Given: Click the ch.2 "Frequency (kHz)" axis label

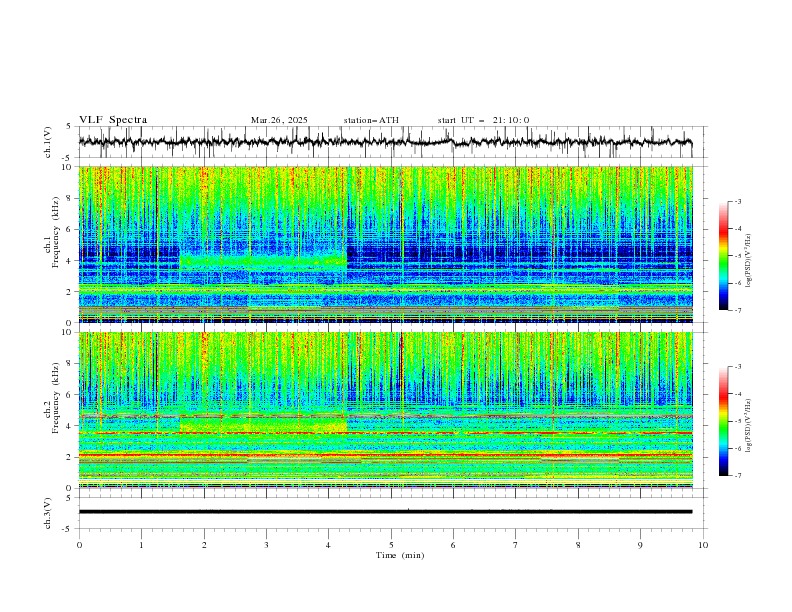Looking at the screenshot, I should [x=56, y=398].
